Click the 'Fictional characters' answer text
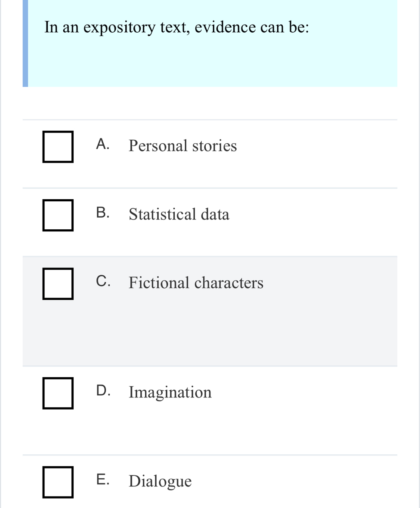 point(196,283)
